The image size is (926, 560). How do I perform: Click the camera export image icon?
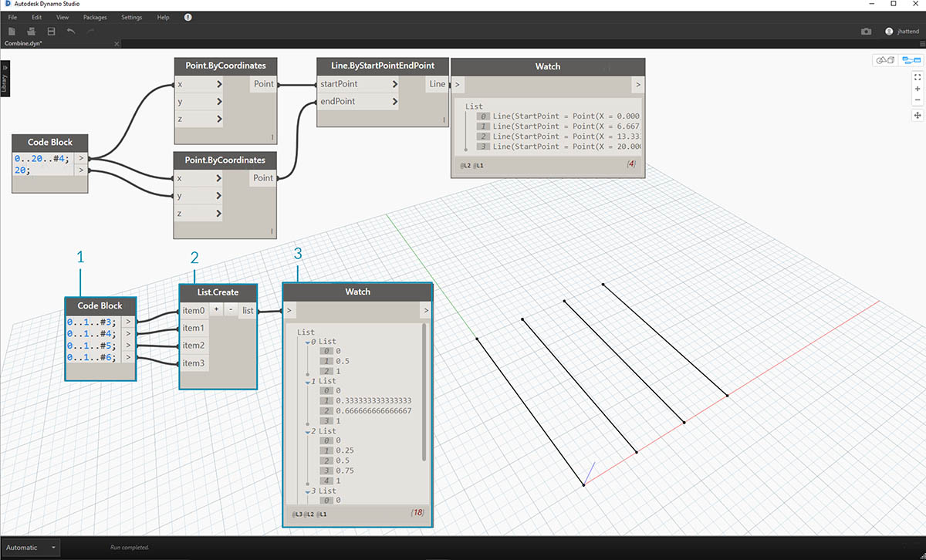866,32
